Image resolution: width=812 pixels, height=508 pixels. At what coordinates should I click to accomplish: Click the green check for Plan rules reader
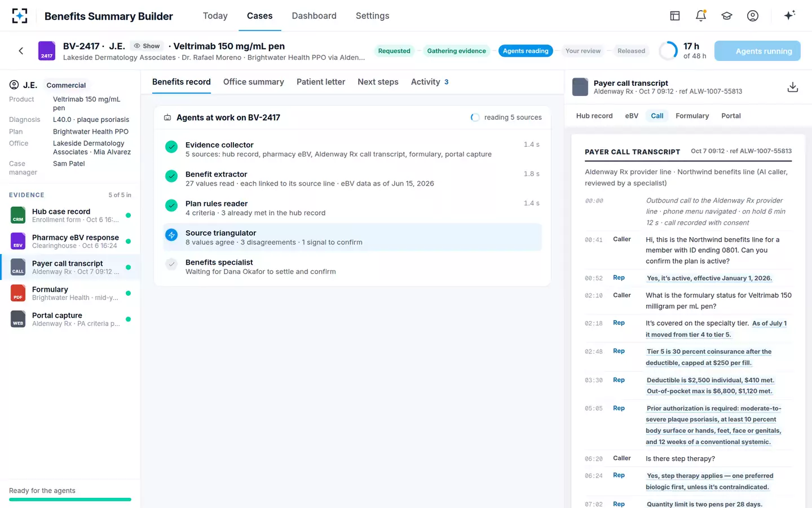[x=171, y=205]
